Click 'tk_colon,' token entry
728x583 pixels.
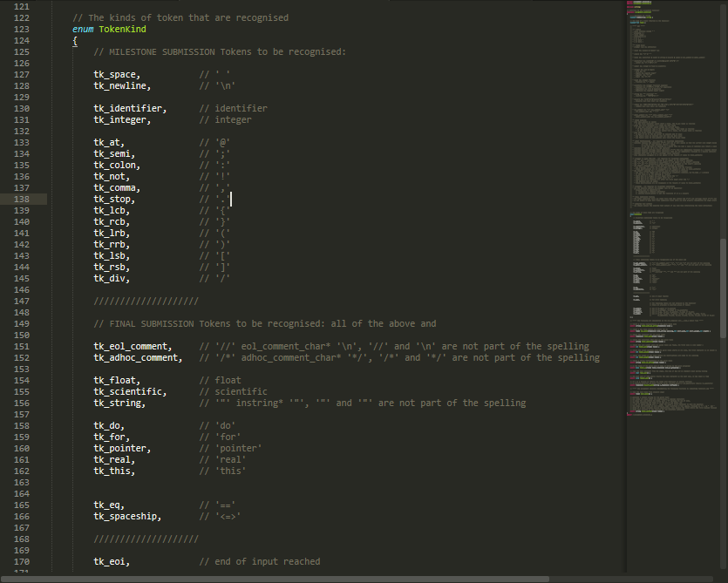117,166
